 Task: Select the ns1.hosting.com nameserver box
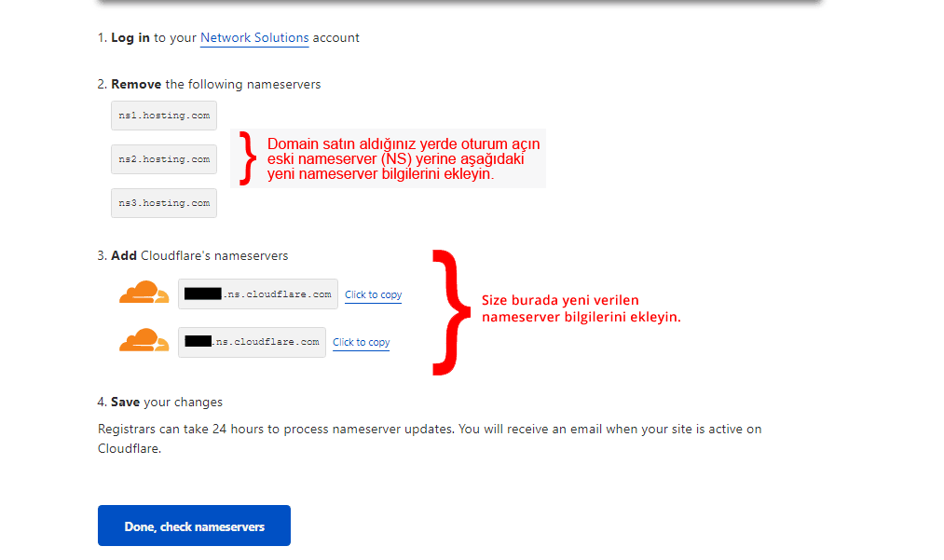tap(164, 116)
